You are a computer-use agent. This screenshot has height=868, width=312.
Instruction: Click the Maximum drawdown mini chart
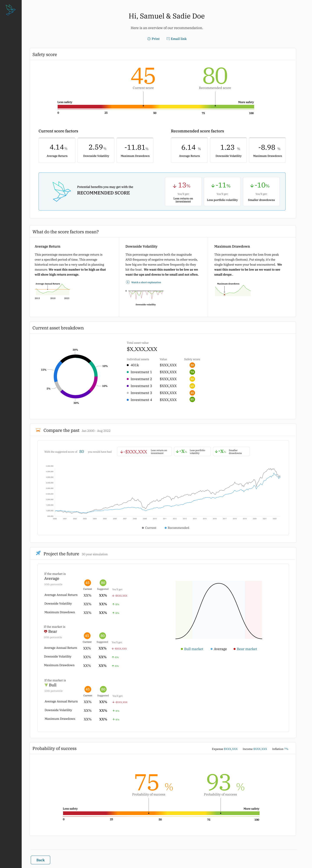pyautogui.click(x=232, y=289)
